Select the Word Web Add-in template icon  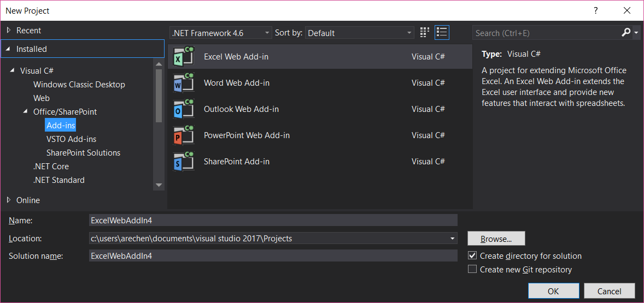[184, 83]
